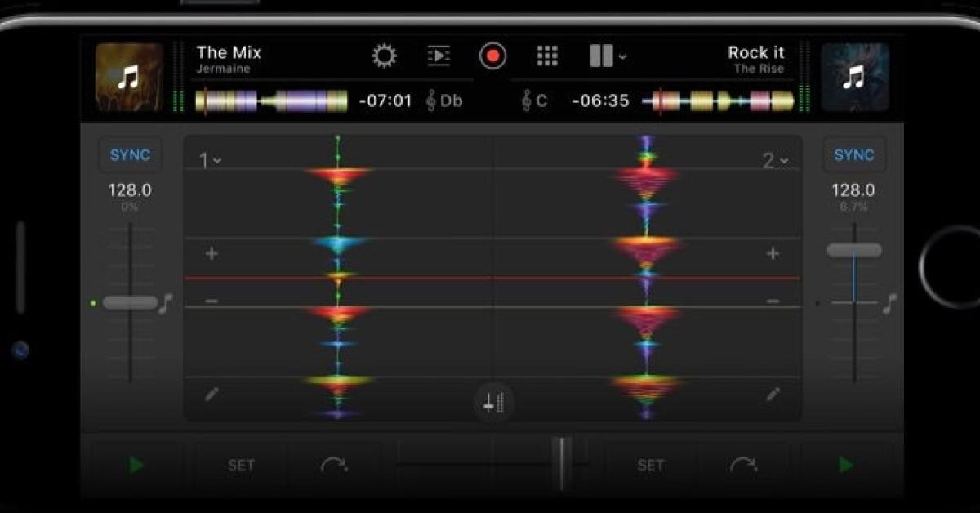The width and height of the screenshot is (980, 513).
Task: Open the Automix panel icon
Action: [x=440, y=56]
